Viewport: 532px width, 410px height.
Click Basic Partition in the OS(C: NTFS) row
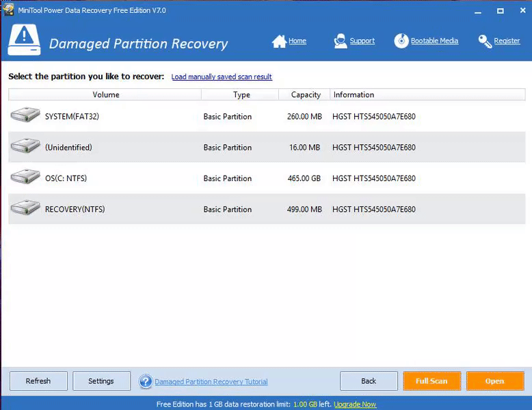tap(228, 178)
